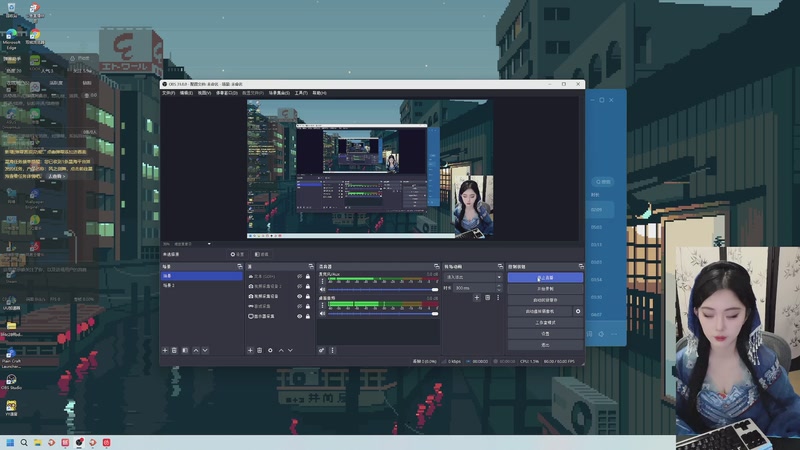This screenshot has height=450, width=800.
Task: Enable Studio Mode button
Action: click(x=545, y=322)
